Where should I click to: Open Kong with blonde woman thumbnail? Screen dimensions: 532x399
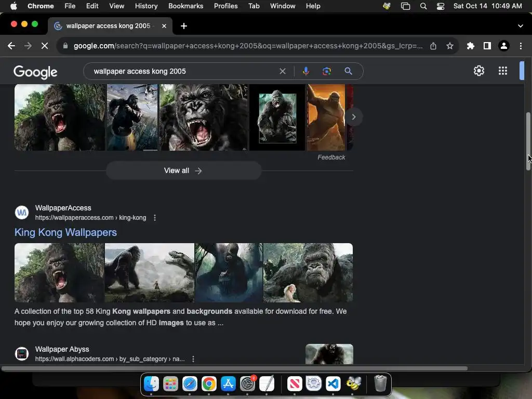pos(308,273)
